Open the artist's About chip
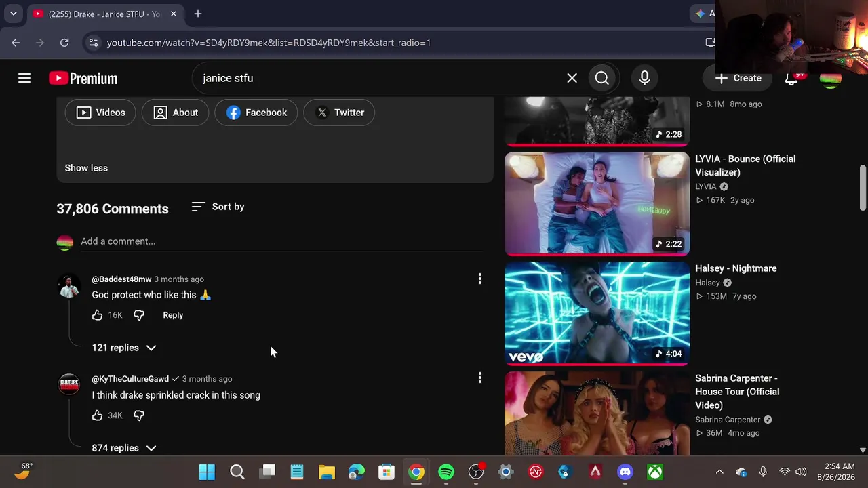The image size is (868, 488). click(x=176, y=113)
